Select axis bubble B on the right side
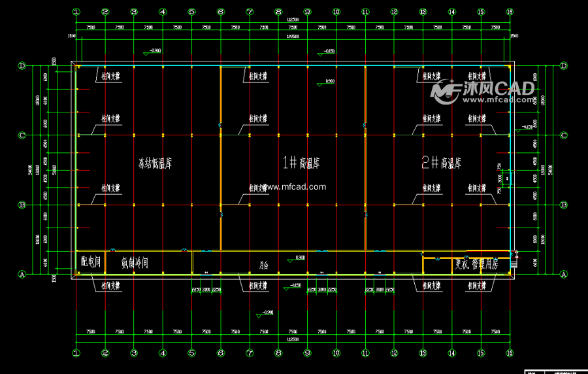Image resolution: width=588 pixels, height=374 pixels. (x=564, y=205)
